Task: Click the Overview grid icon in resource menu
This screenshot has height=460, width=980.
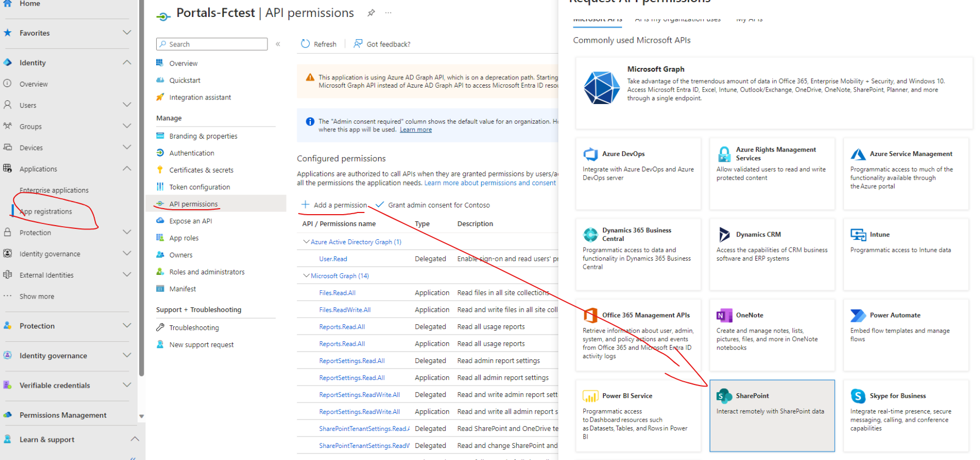Action: (160, 63)
